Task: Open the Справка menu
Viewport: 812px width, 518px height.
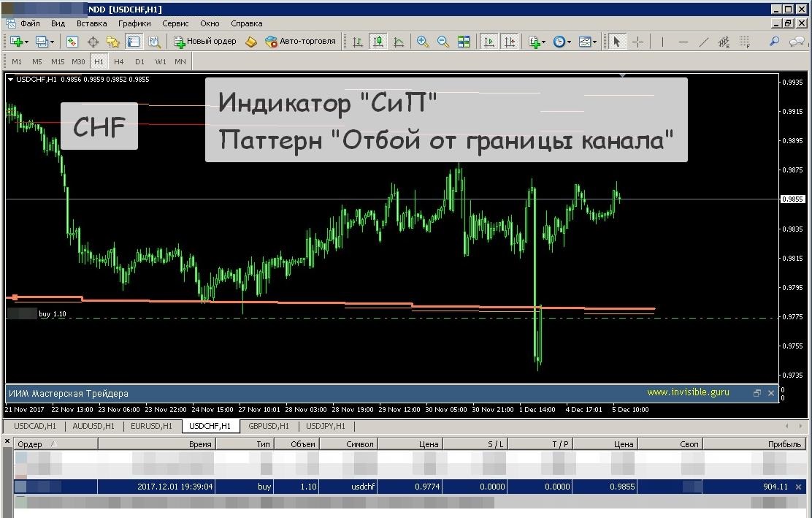Action: pyautogui.click(x=247, y=23)
